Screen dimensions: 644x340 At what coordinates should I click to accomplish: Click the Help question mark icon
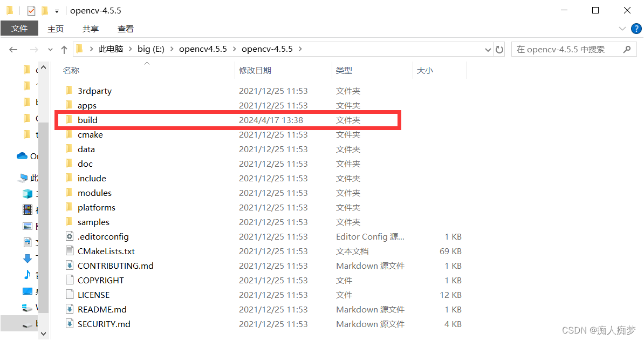636,29
